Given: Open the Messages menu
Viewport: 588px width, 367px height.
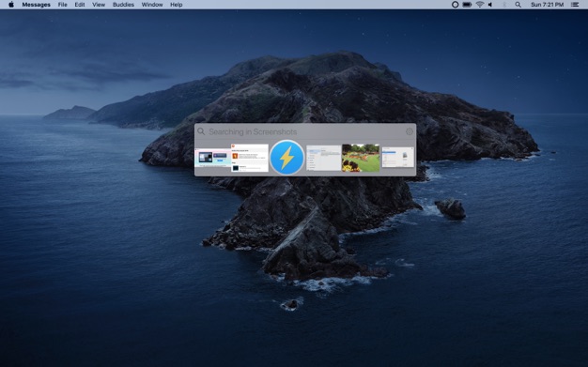Looking at the screenshot, I should pyautogui.click(x=36, y=5).
